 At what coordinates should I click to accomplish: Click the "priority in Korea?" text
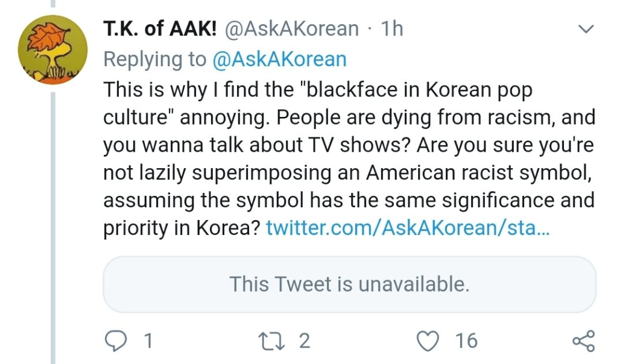[182, 229]
